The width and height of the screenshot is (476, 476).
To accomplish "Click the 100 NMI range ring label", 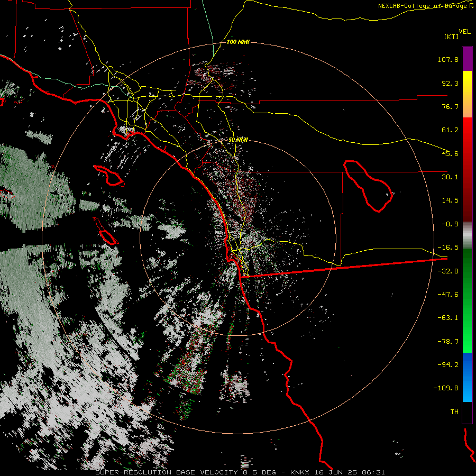I will [x=238, y=42].
